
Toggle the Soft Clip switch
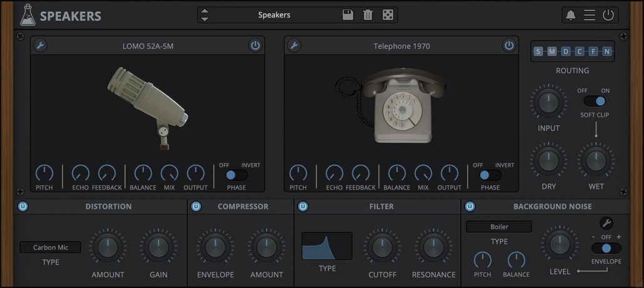(x=595, y=101)
